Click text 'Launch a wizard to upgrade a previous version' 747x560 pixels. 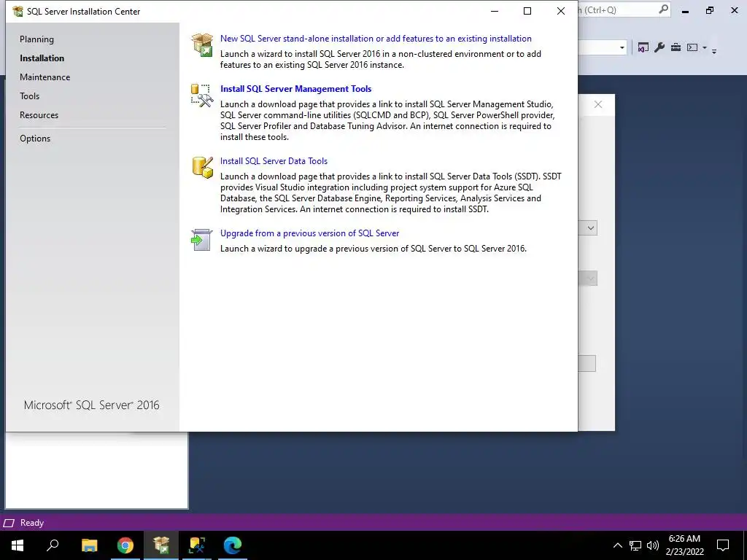[x=373, y=249]
